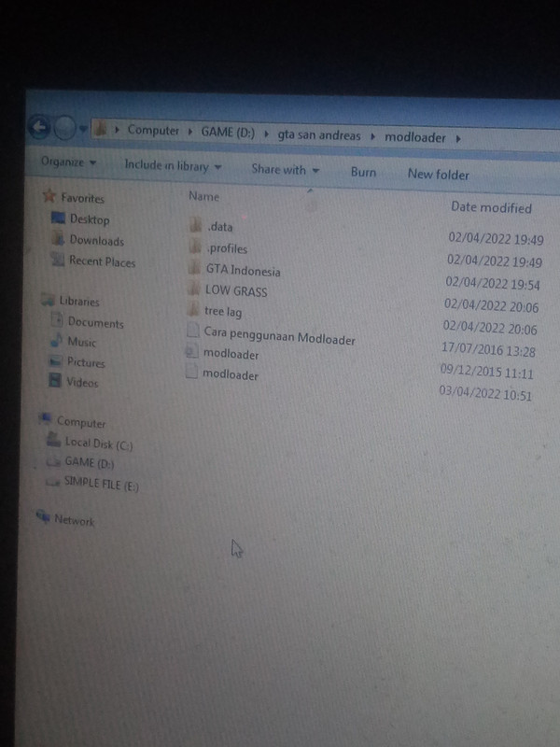Select the tree lag folder name
The height and width of the screenshot is (747, 560).
pos(223,312)
